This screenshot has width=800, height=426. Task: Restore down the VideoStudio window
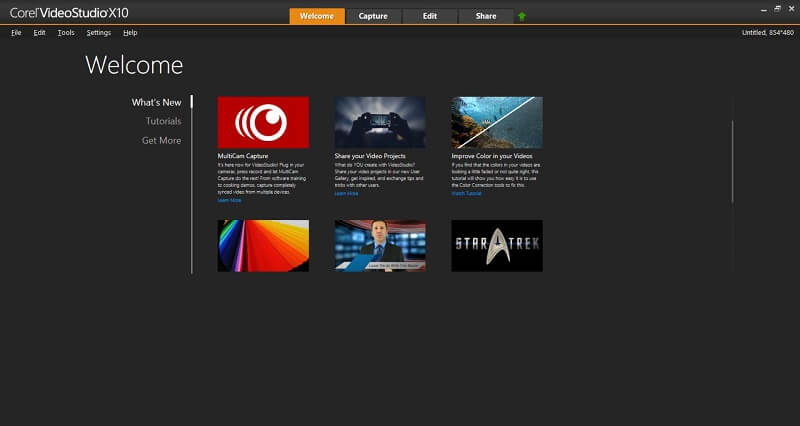pyautogui.click(x=778, y=9)
